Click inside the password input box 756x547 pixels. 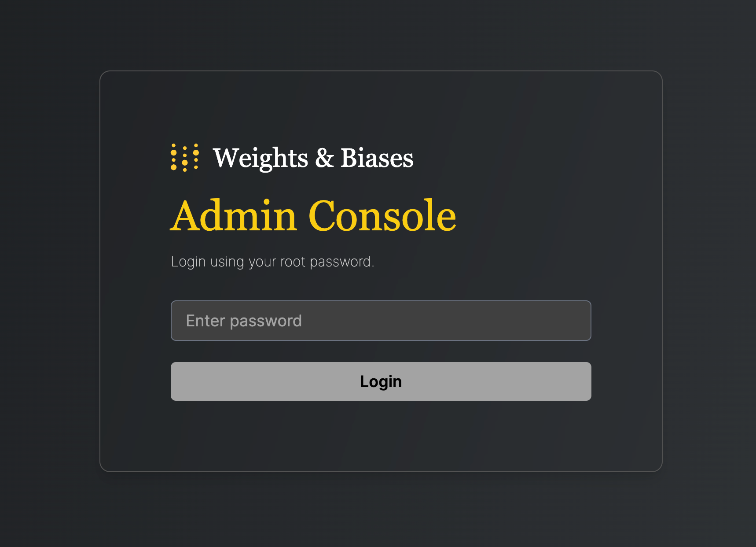(x=381, y=321)
